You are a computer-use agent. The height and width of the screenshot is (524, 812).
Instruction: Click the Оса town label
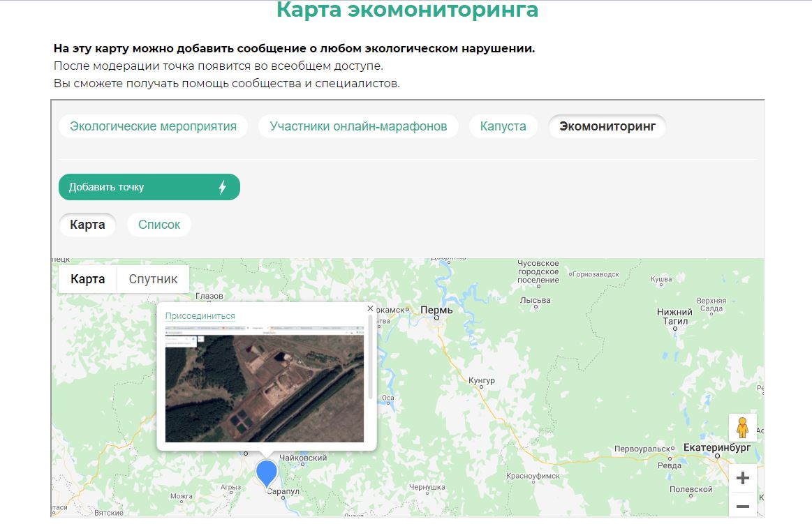click(x=388, y=398)
